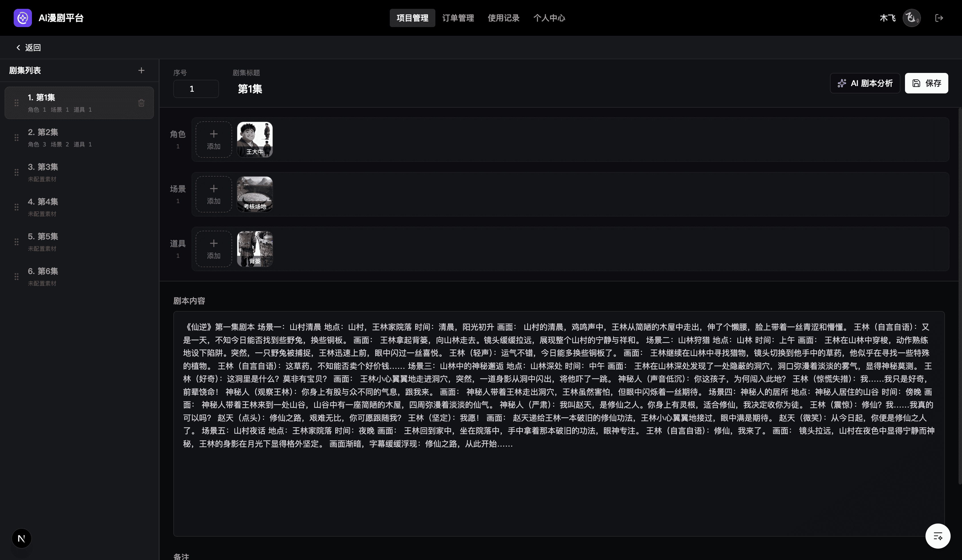This screenshot has width=962, height=560.
Task: Click the floating format button at bottom right
Action: [937, 536]
